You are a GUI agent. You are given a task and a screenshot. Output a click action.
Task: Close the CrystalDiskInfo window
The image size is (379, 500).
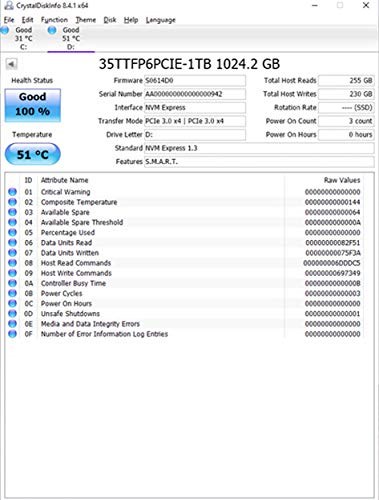tap(366, 5)
